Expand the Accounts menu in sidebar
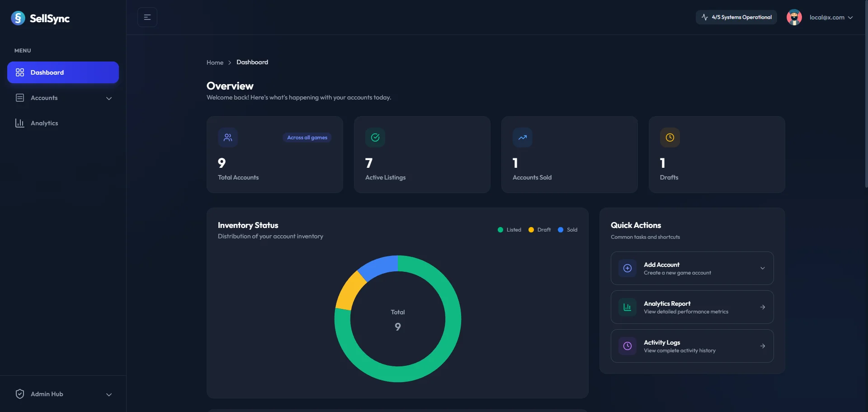This screenshot has width=868, height=412. pos(108,98)
